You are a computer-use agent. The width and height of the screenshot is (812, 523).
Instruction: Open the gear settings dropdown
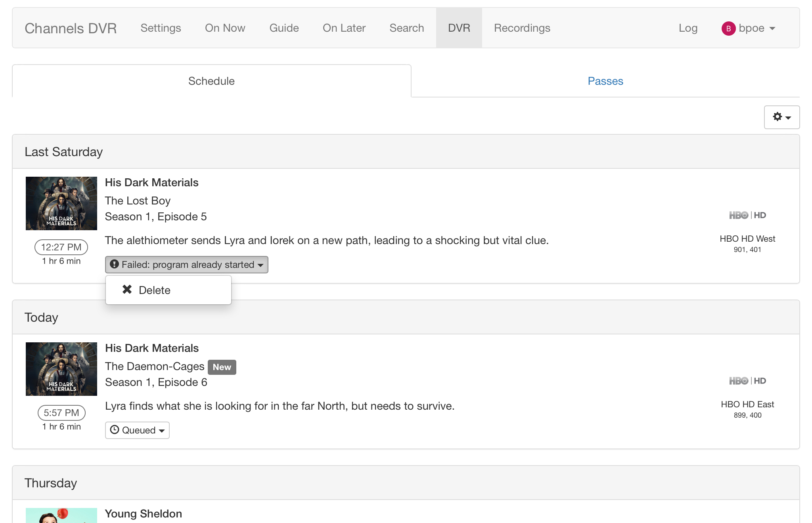(781, 117)
